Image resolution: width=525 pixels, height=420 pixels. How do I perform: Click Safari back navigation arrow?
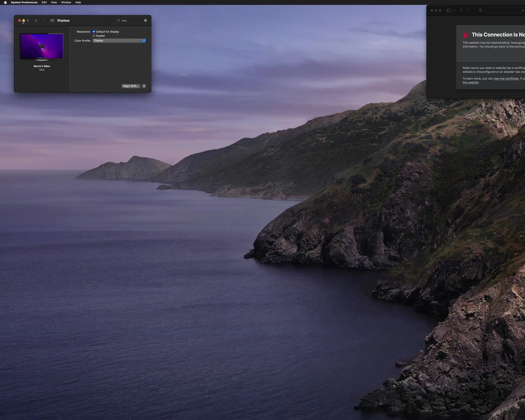click(x=461, y=10)
